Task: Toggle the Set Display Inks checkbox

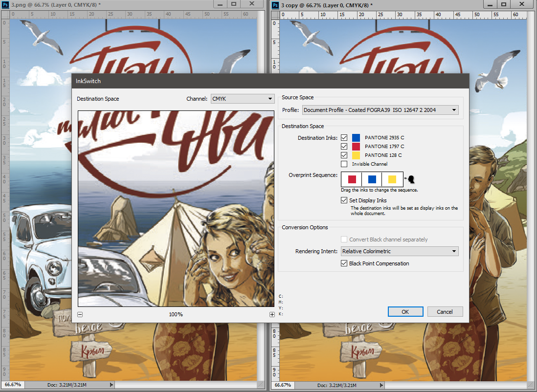Action: 344,200
